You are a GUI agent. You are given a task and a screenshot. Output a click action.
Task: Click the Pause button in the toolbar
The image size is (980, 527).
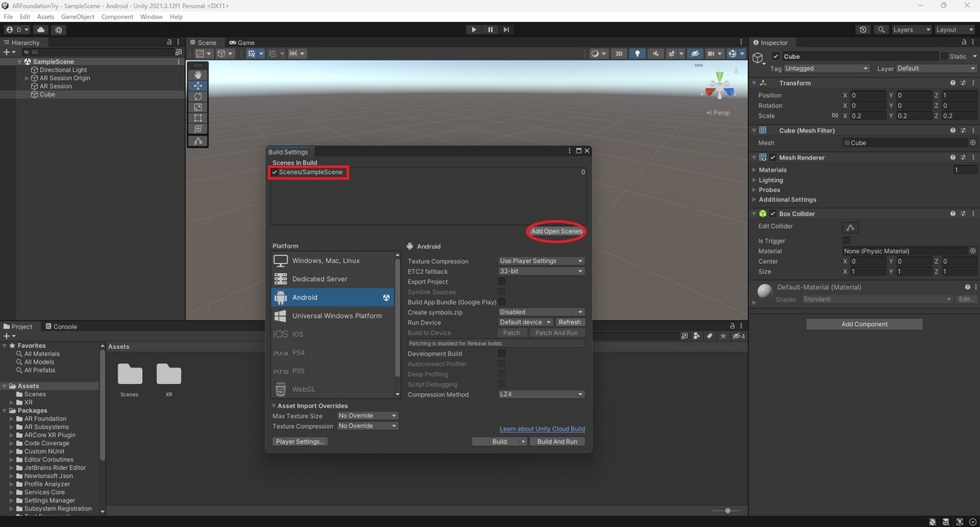(490, 29)
